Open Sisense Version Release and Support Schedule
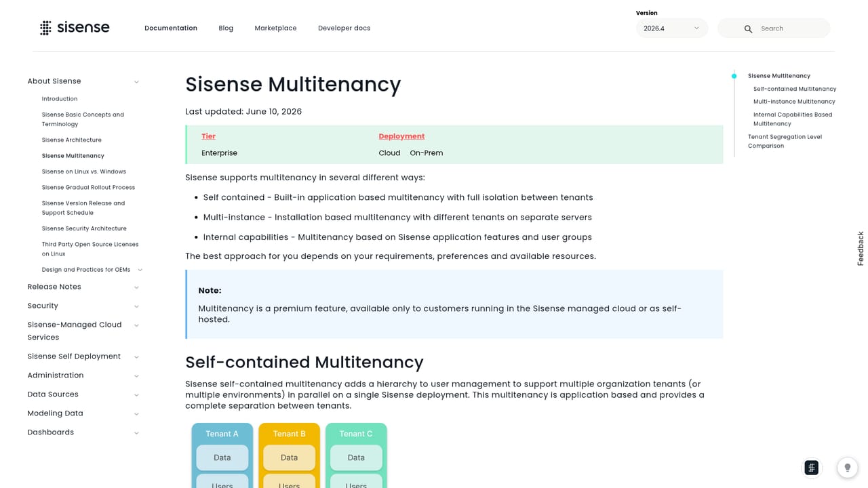The height and width of the screenshot is (488, 868). [83, 208]
